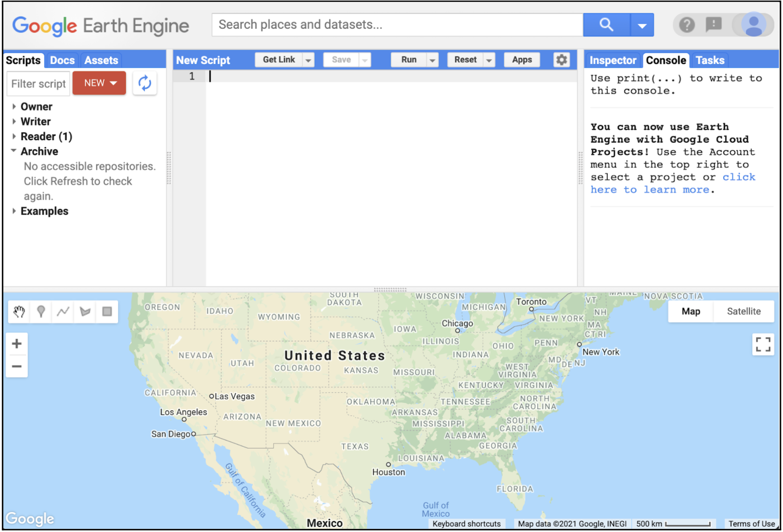Screen dimensions: 783x532
Task: Expand the Examples section
Action: click(44, 211)
